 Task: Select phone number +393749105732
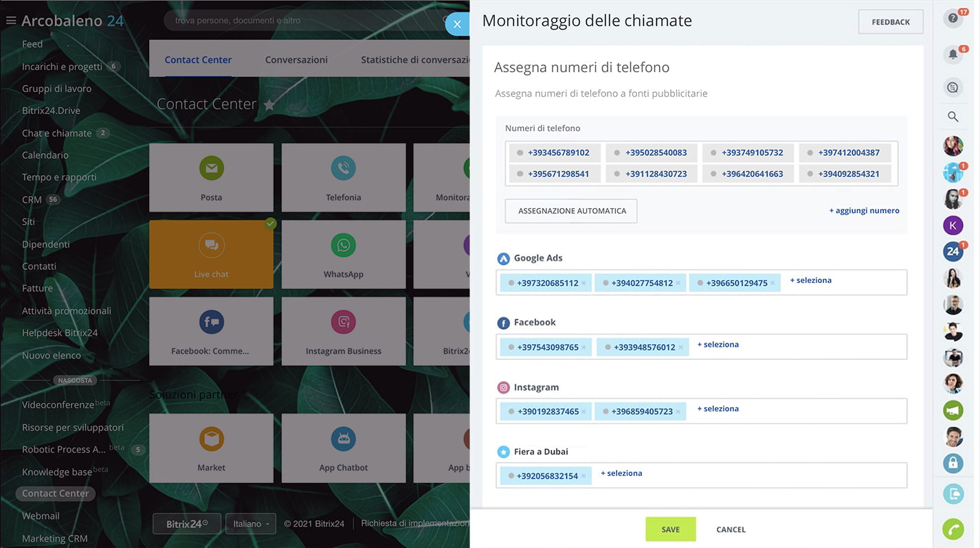pyautogui.click(x=748, y=153)
